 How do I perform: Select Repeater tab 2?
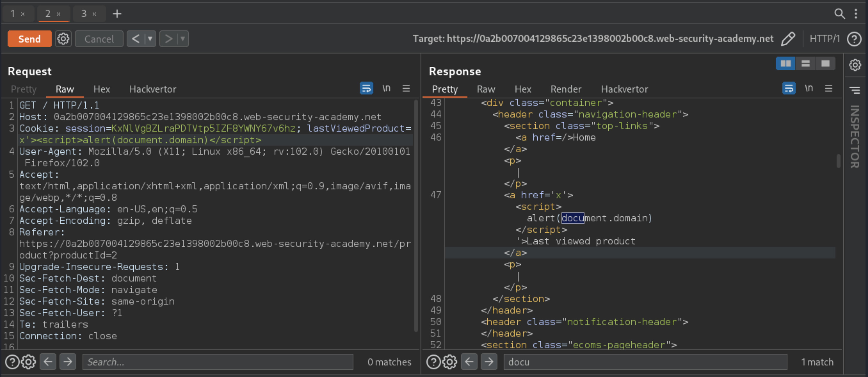[x=48, y=13]
